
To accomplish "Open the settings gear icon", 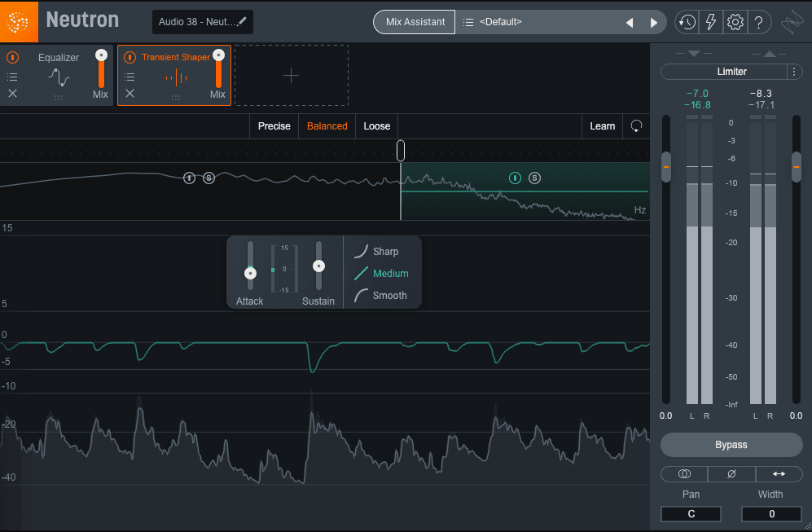I will click(735, 22).
